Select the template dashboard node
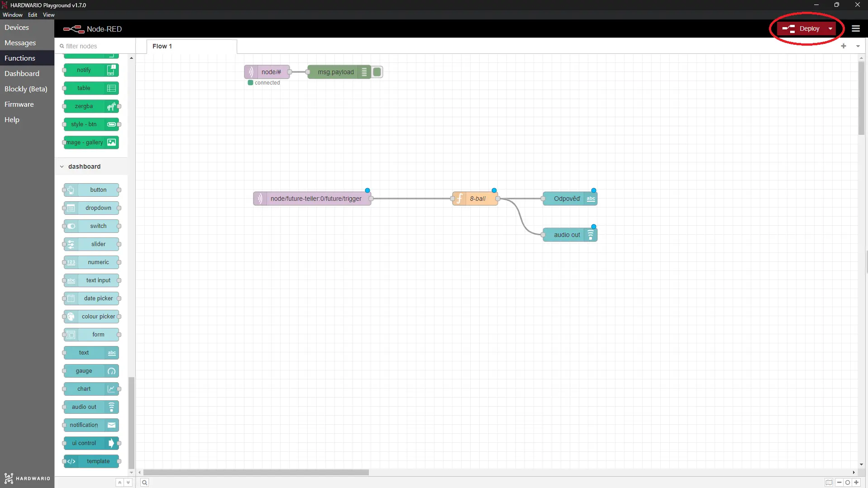The image size is (868, 488). [x=91, y=461]
